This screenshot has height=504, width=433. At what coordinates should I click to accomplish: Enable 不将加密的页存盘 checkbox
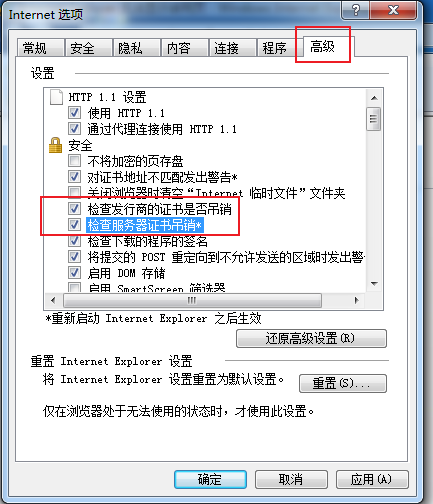74,161
